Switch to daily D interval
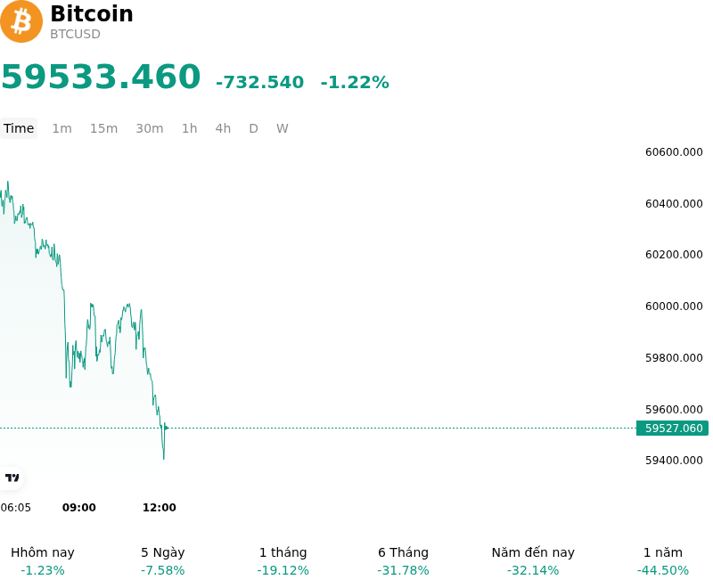The image size is (713, 588). (x=254, y=128)
